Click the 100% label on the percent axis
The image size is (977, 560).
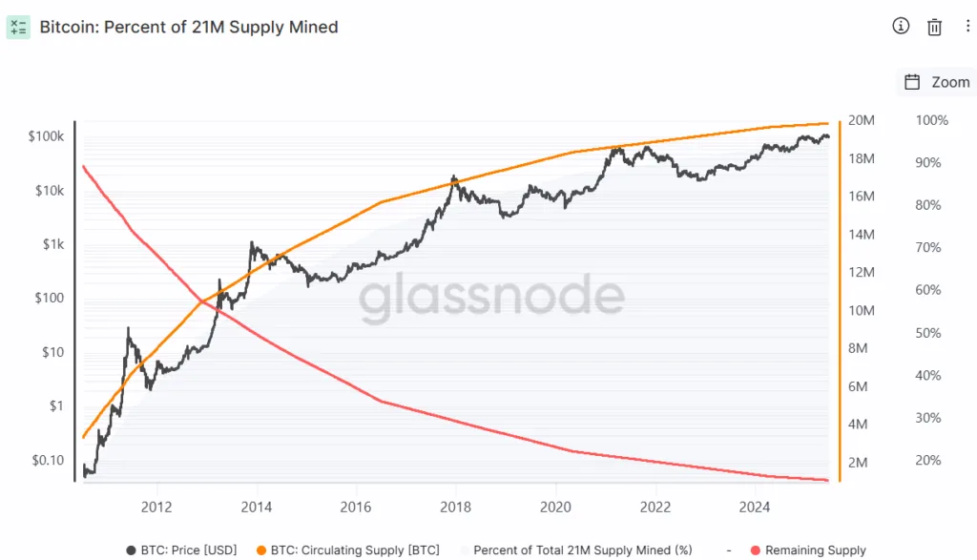[931, 121]
